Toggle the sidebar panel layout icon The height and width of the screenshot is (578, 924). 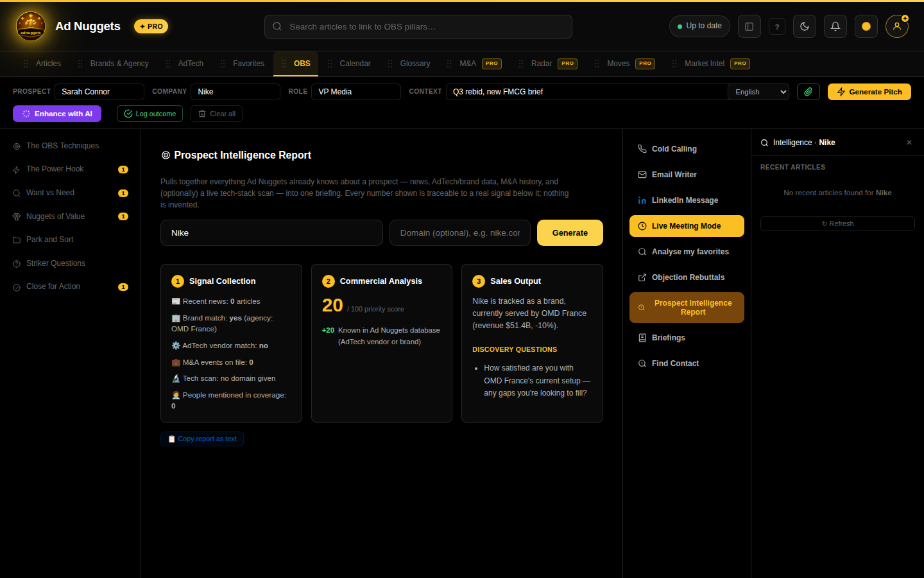point(749,26)
